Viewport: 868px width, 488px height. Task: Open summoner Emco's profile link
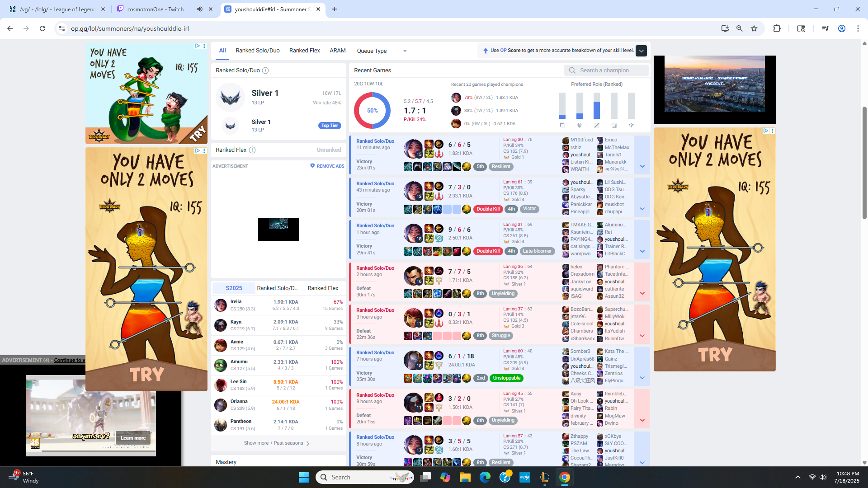coord(611,140)
